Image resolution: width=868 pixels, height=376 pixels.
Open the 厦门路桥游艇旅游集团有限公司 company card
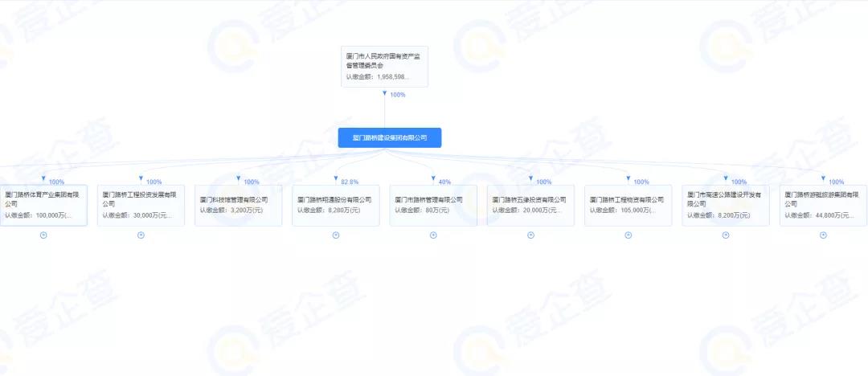point(823,206)
